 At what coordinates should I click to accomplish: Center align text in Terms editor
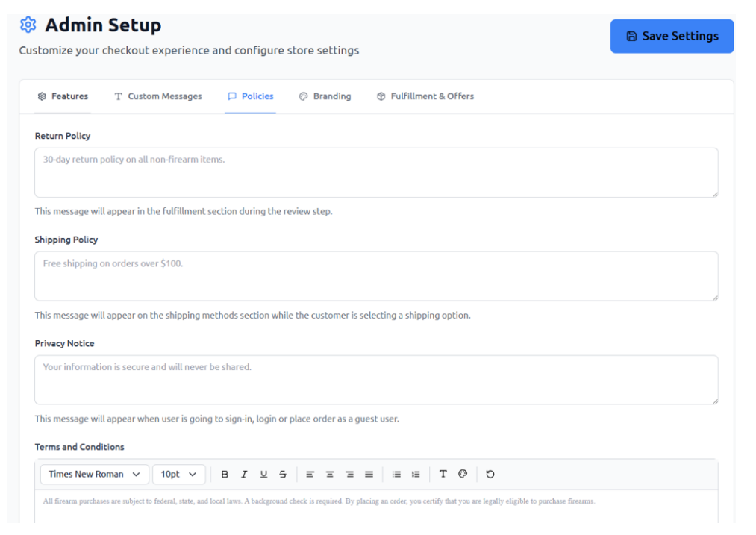point(330,475)
